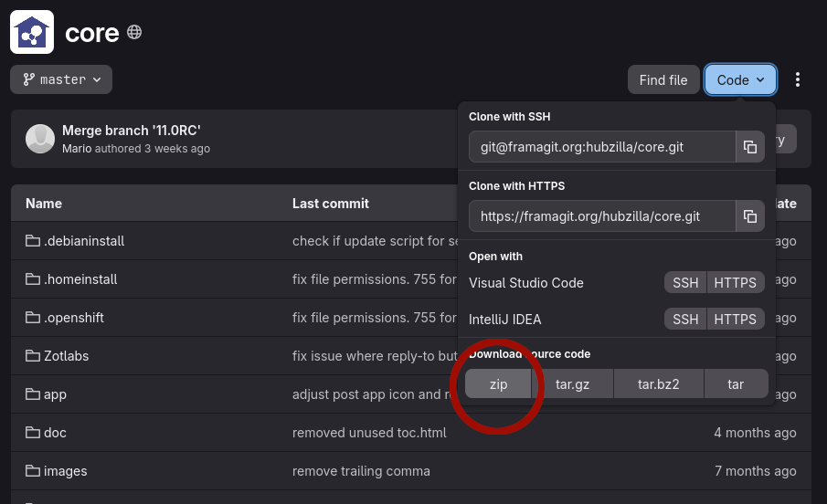Screen dimensions: 827x504
Task: Click the public visibility globe icon
Action: coord(134,33)
